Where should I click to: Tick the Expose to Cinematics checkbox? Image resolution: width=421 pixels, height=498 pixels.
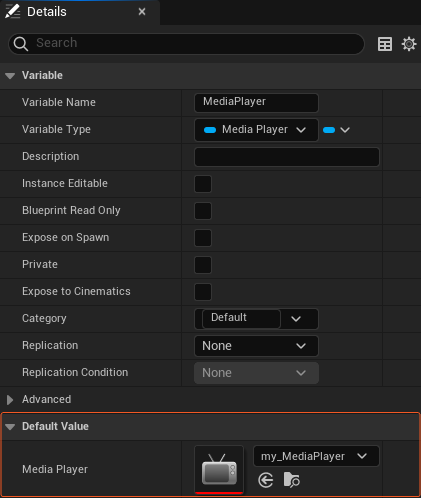click(203, 292)
